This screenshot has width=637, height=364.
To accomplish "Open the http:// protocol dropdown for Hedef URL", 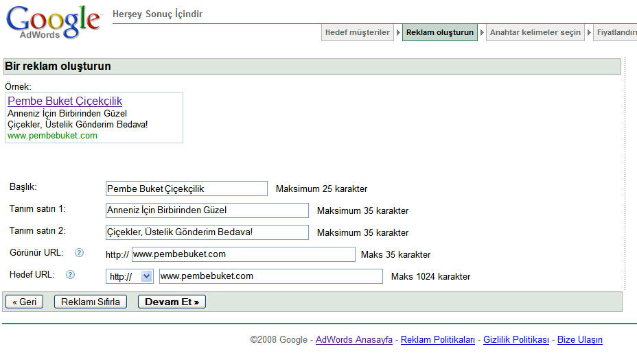I will coord(130,276).
